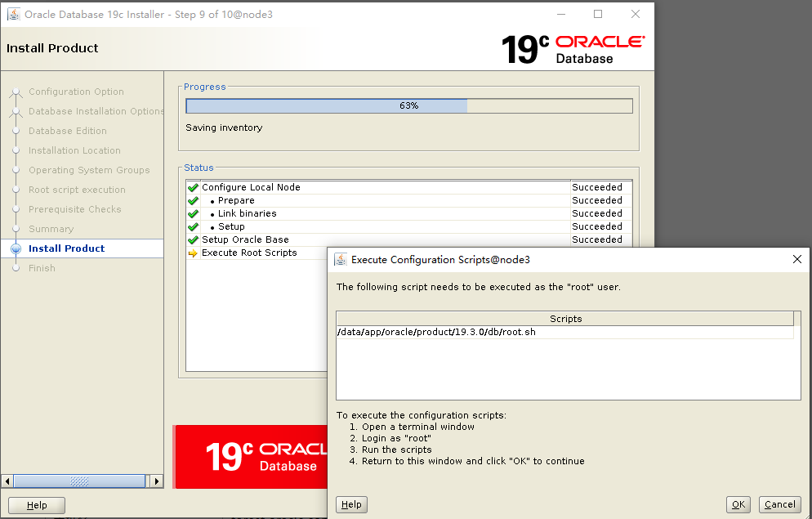812x519 pixels.
Task: Click Succeeded status for Setup Oracle Base
Action: coord(597,239)
